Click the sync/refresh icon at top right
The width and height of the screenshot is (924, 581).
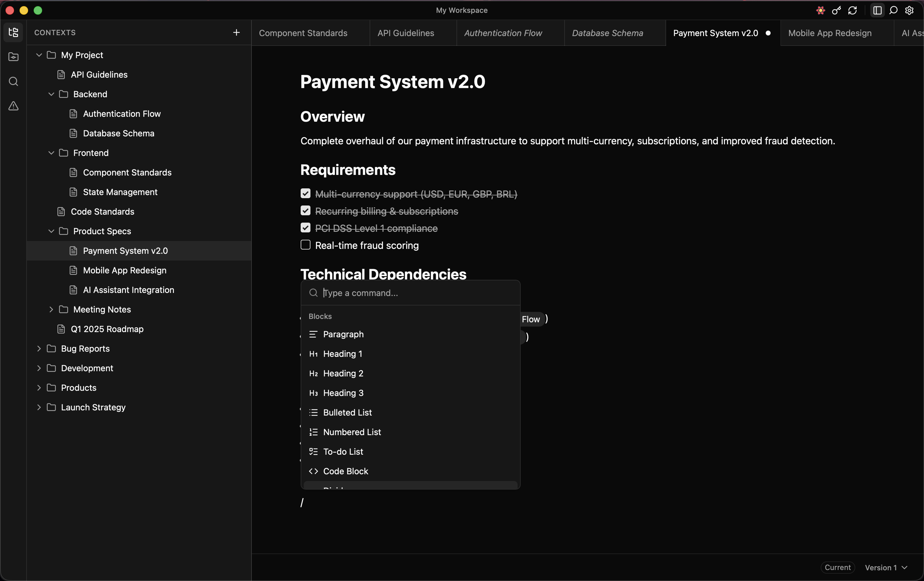(853, 10)
